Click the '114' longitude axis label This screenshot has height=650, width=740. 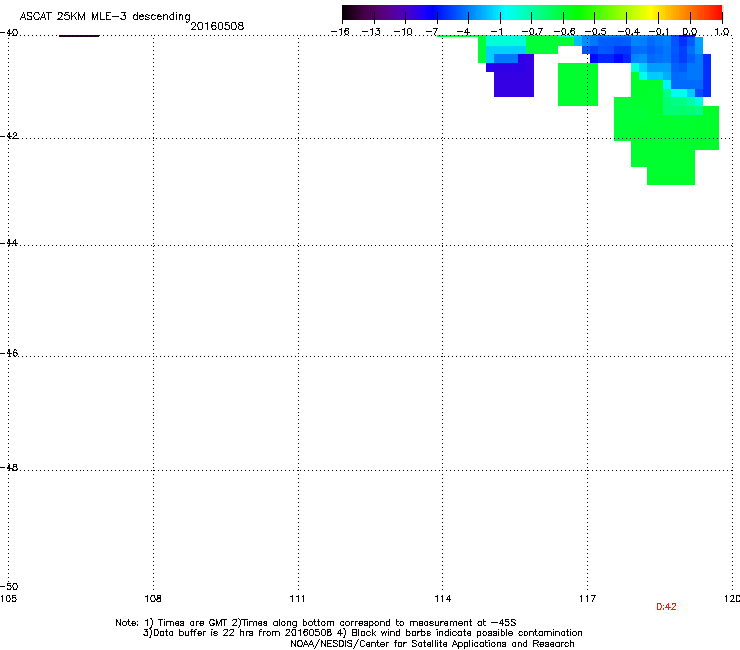coord(443,599)
